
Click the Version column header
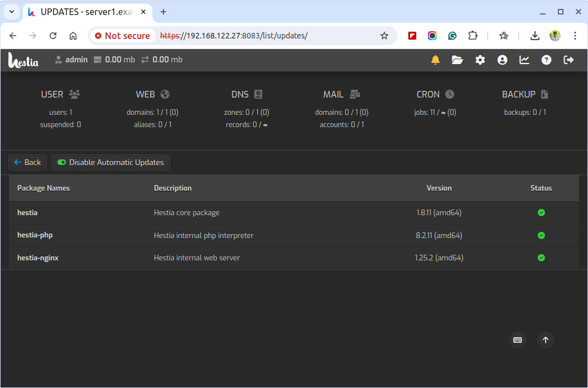coord(438,188)
